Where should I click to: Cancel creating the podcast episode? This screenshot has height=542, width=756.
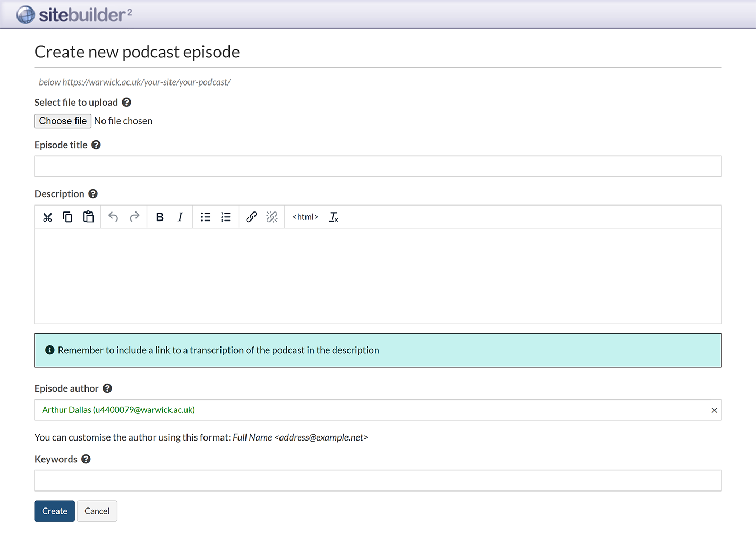tap(97, 511)
